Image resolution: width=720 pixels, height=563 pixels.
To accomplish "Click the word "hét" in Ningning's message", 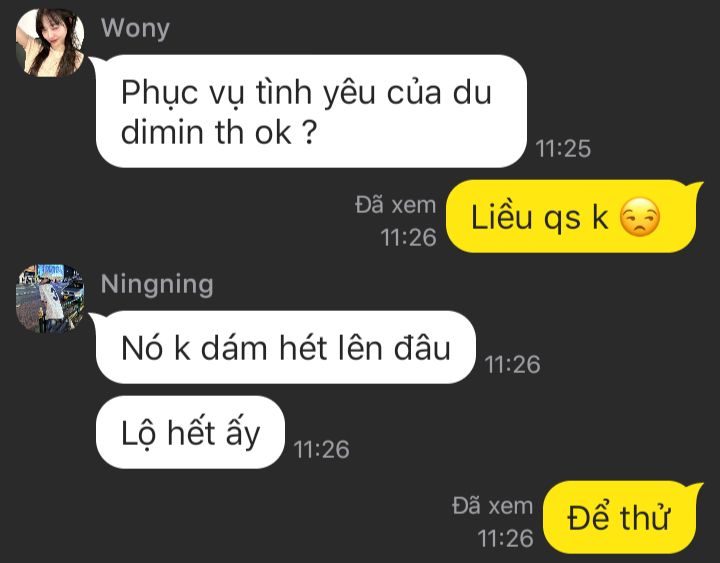I will [x=303, y=348].
